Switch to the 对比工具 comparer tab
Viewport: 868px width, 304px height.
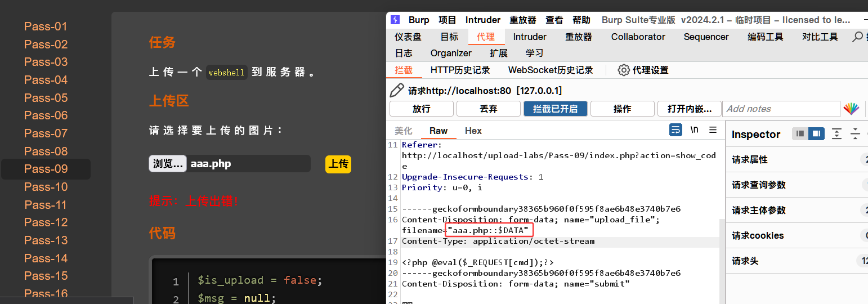[820, 37]
